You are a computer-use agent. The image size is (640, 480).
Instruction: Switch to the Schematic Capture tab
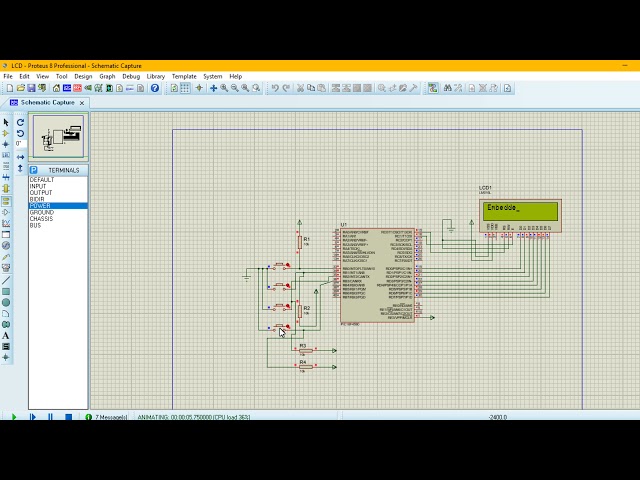coord(46,102)
